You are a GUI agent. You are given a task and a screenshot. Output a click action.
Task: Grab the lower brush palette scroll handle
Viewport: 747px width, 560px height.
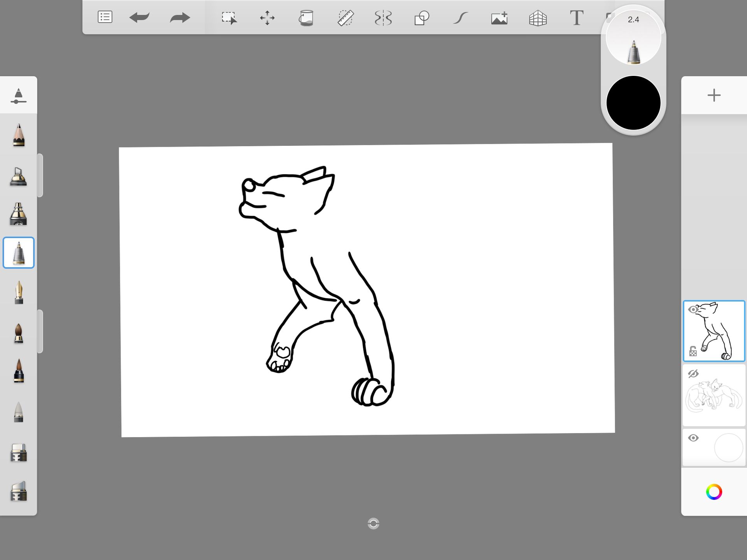pos(40,331)
